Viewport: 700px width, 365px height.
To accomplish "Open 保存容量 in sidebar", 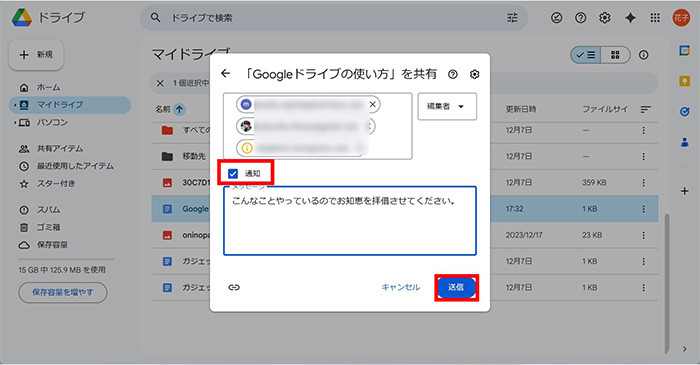I will point(52,245).
